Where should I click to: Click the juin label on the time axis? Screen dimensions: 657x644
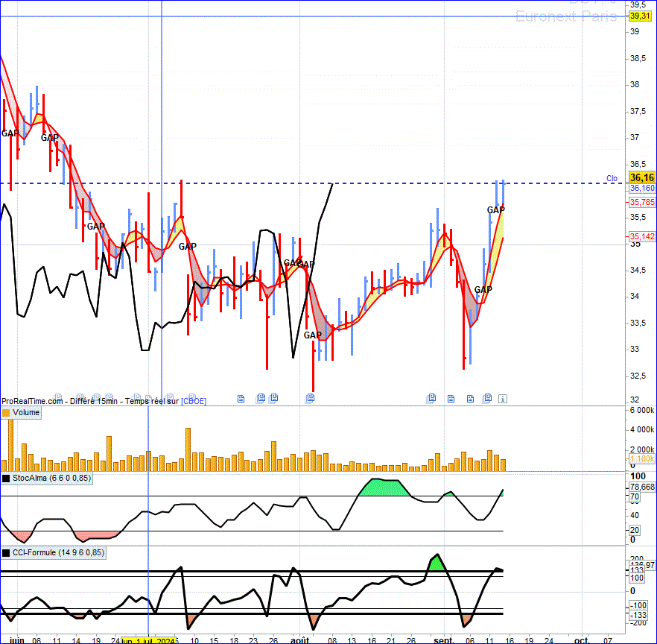[16, 640]
